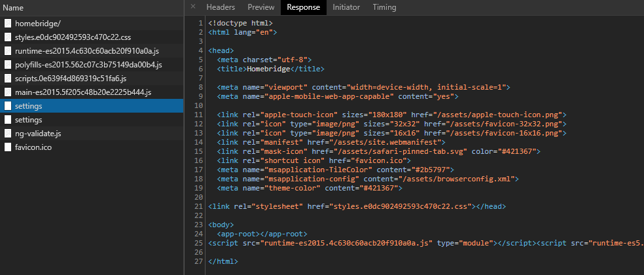Select the main-es2015.5f205c48b20e2225b444.js request
Image resolution: width=644 pixels, height=275 pixels.
tap(92, 92)
